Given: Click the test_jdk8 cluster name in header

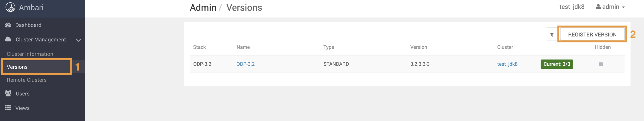Looking at the screenshot, I should click(x=572, y=7).
